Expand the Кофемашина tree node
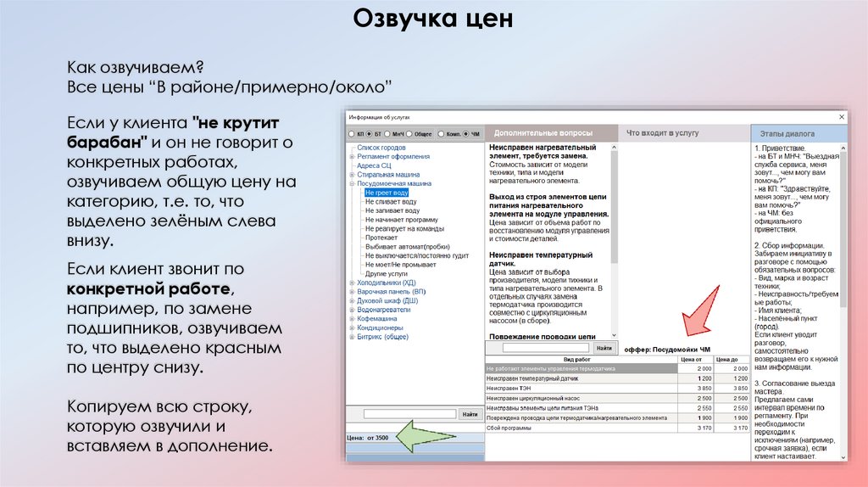 pyautogui.click(x=352, y=318)
